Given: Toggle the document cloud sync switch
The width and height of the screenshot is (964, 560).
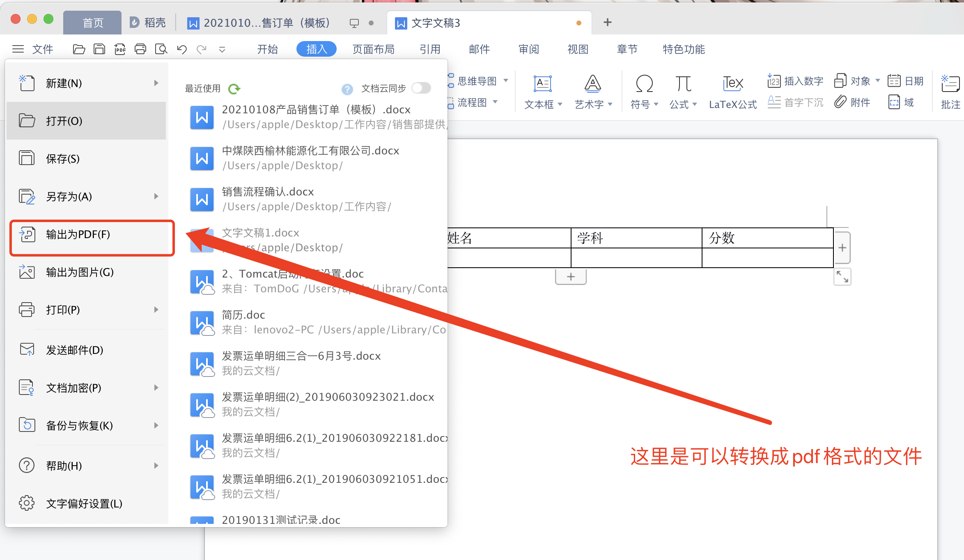Looking at the screenshot, I should (x=421, y=88).
